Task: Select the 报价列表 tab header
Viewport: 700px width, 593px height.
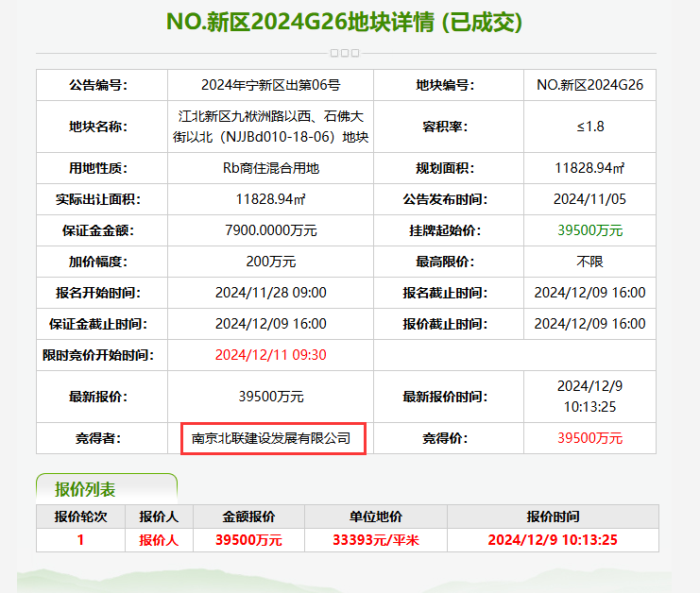Action: click(x=107, y=489)
